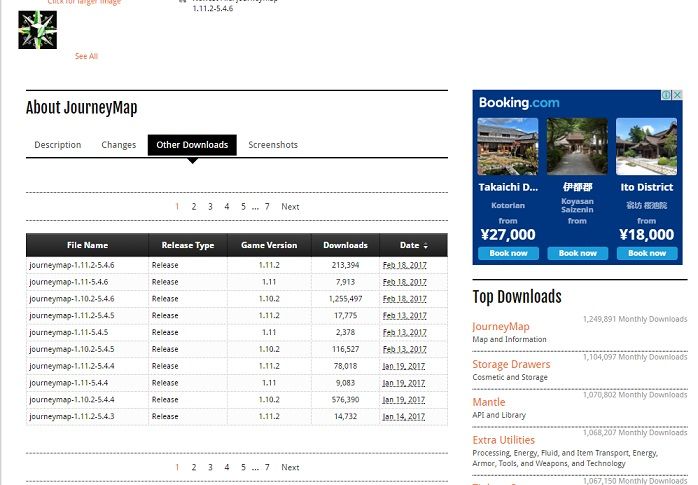Open Storage Drawers in Top Downloads
Screen dimensions: 698x485
(511, 364)
